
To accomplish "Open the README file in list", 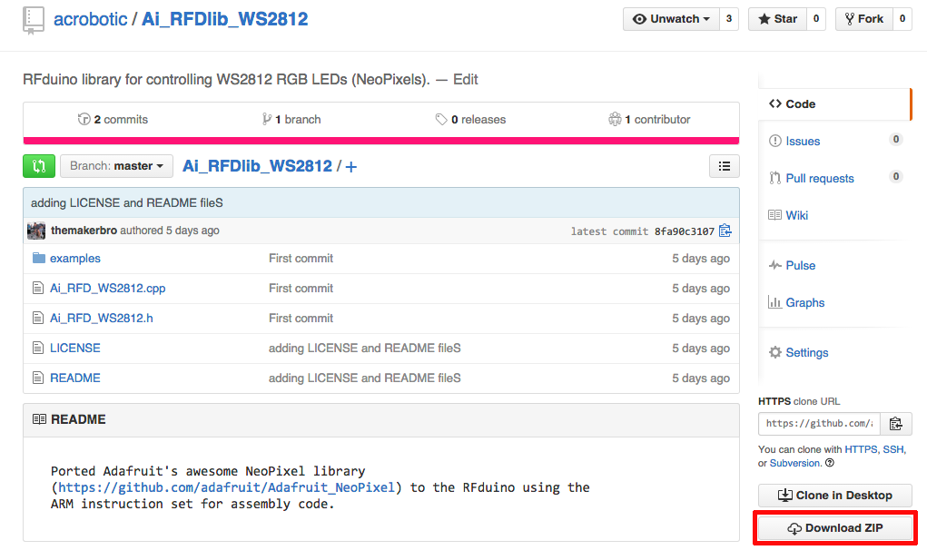I will tap(75, 378).
